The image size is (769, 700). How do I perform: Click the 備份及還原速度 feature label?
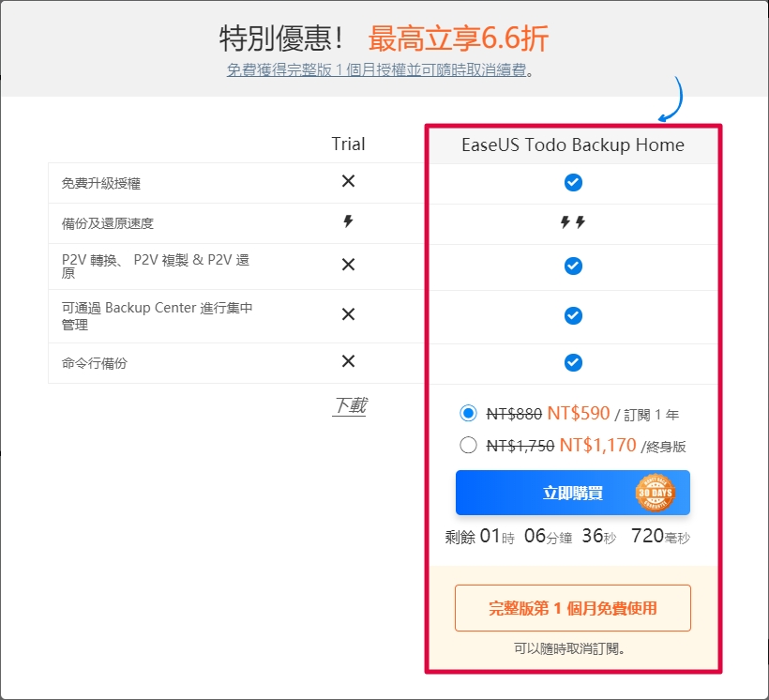[108, 224]
